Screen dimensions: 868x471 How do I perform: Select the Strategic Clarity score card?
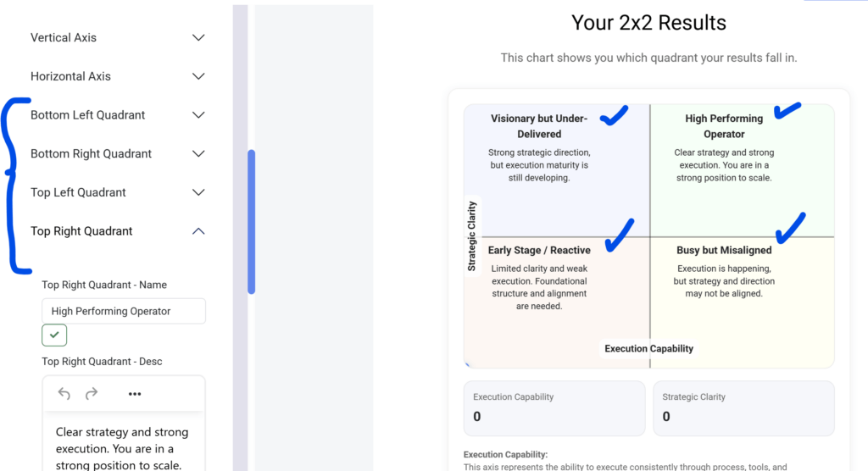click(743, 408)
